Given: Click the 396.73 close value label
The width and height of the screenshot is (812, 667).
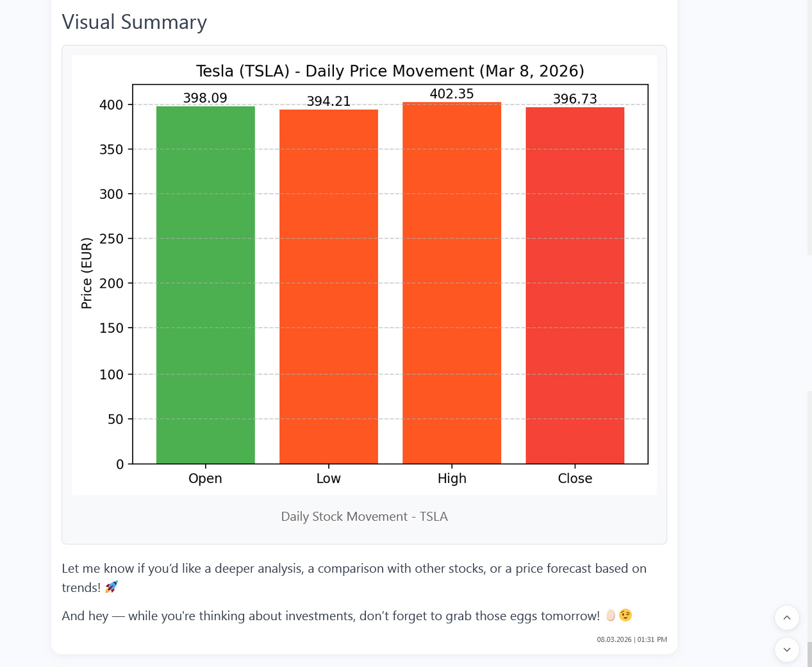Looking at the screenshot, I should click(x=575, y=99).
